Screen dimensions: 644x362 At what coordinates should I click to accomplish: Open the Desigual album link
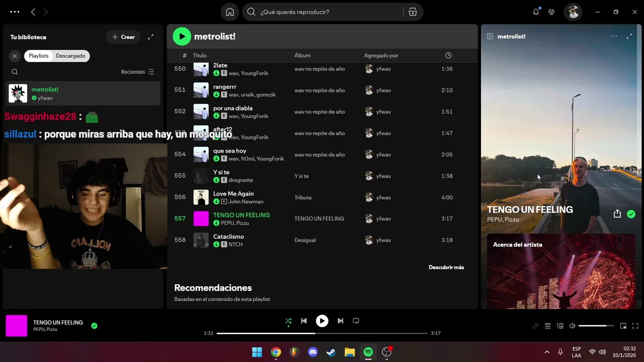pos(305,240)
